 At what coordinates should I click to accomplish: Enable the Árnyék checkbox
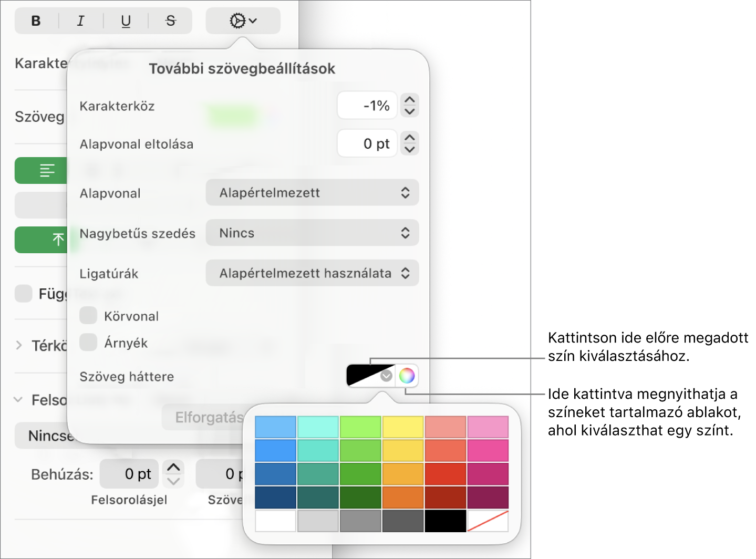88,342
